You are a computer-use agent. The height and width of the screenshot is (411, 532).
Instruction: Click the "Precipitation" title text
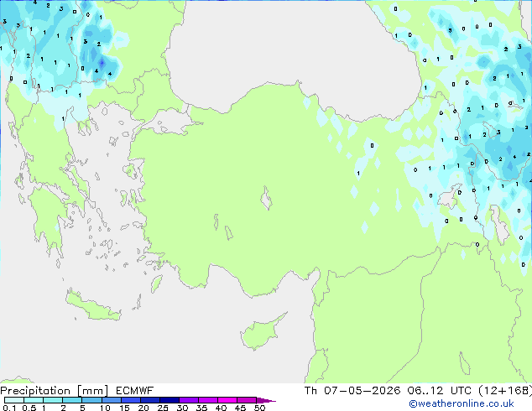[x=35, y=391]
